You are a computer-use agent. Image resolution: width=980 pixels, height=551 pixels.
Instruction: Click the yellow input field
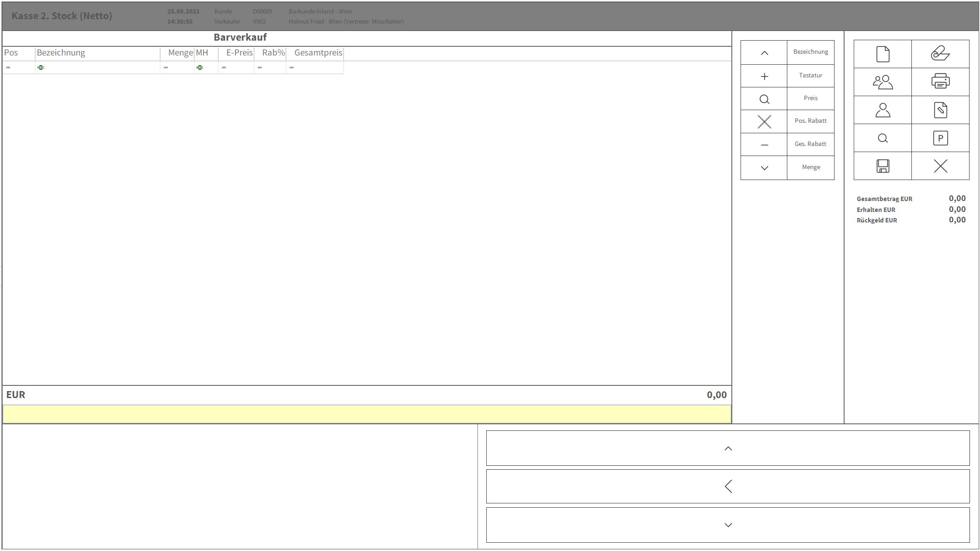point(367,414)
